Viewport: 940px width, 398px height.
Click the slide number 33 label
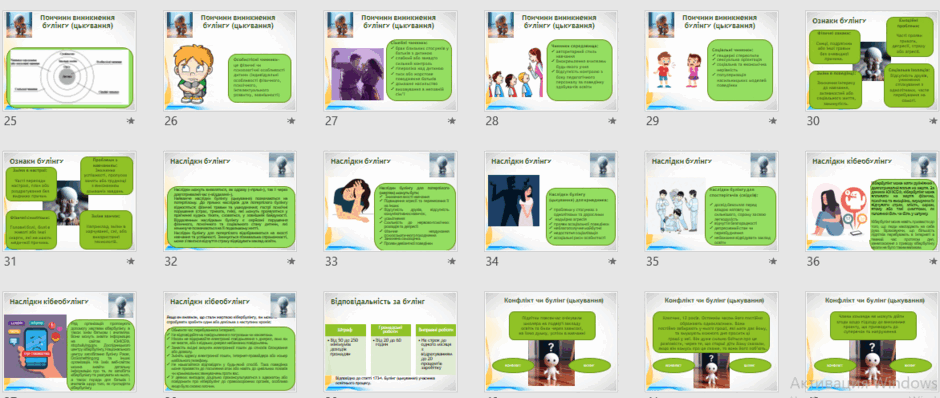tap(332, 261)
